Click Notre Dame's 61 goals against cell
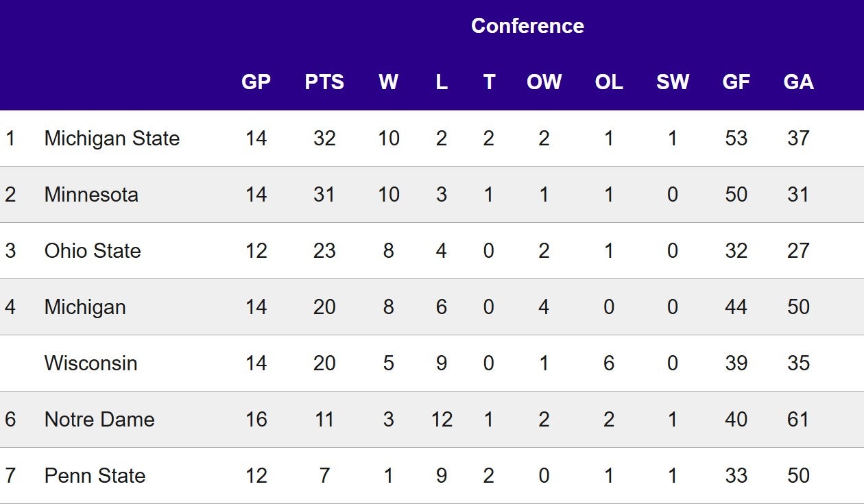This screenshot has height=504, width=864. (x=798, y=420)
